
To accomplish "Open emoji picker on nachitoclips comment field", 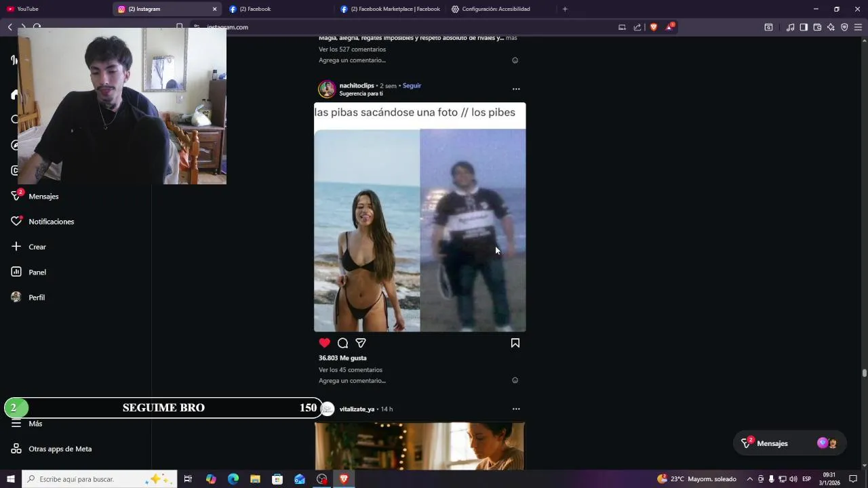I will pyautogui.click(x=515, y=380).
